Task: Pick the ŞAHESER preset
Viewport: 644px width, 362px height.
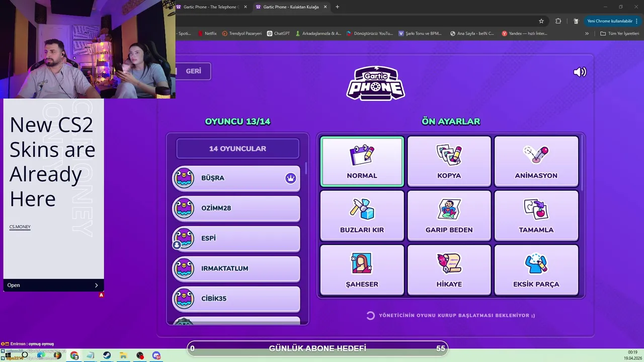Action: pos(362,269)
